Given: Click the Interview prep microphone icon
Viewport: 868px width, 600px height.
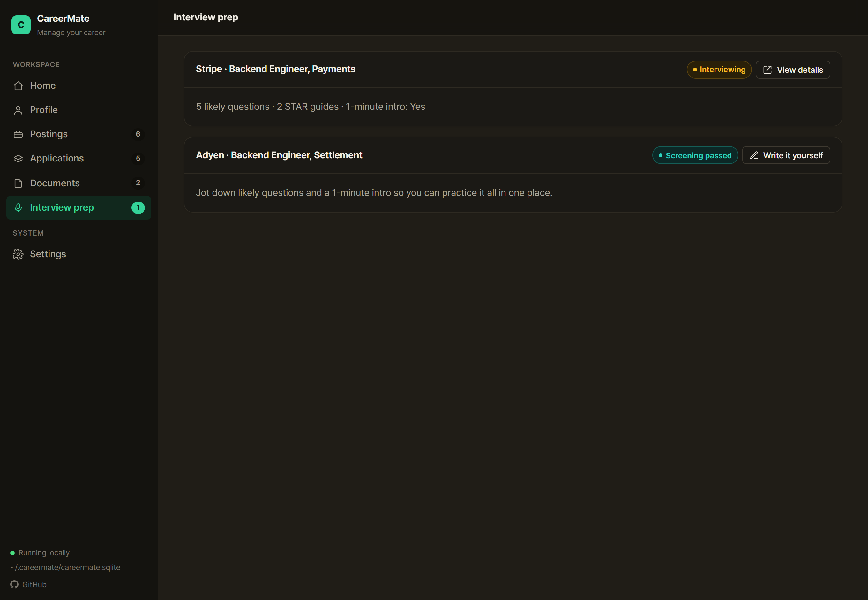Looking at the screenshot, I should click(x=18, y=207).
